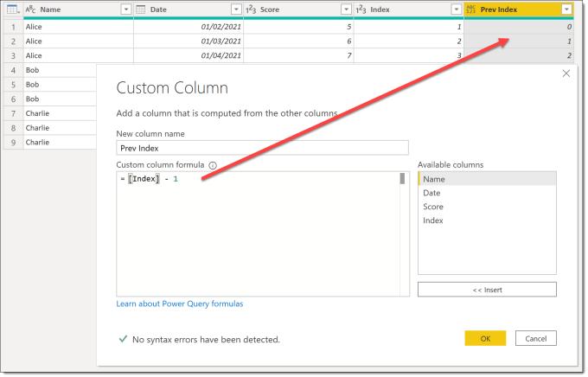Select the Score column header

click(298, 10)
